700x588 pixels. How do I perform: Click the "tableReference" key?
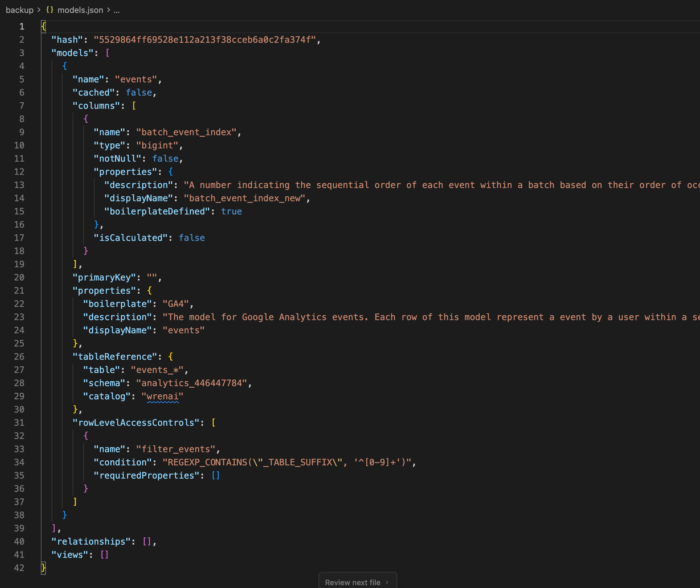[115, 357]
